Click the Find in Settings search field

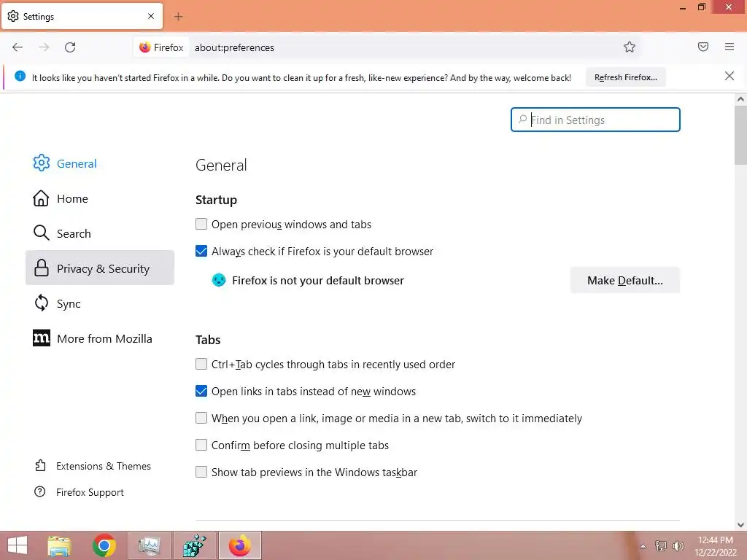[595, 120]
